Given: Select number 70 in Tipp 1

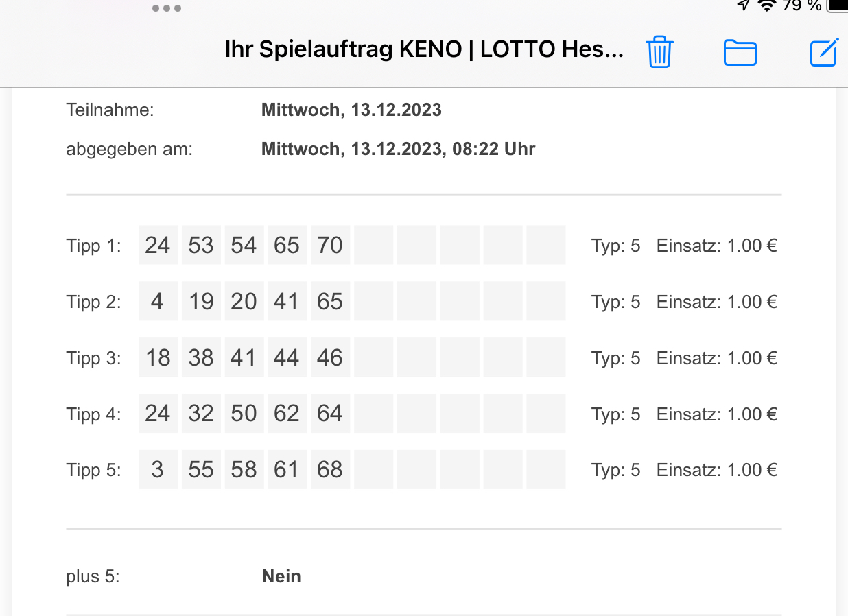Looking at the screenshot, I should click(330, 245).
